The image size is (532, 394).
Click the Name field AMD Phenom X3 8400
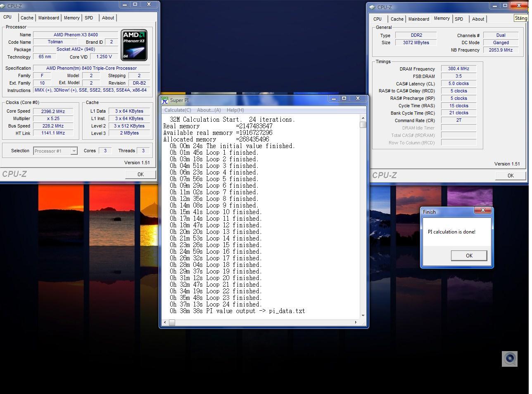coord(76,35)
